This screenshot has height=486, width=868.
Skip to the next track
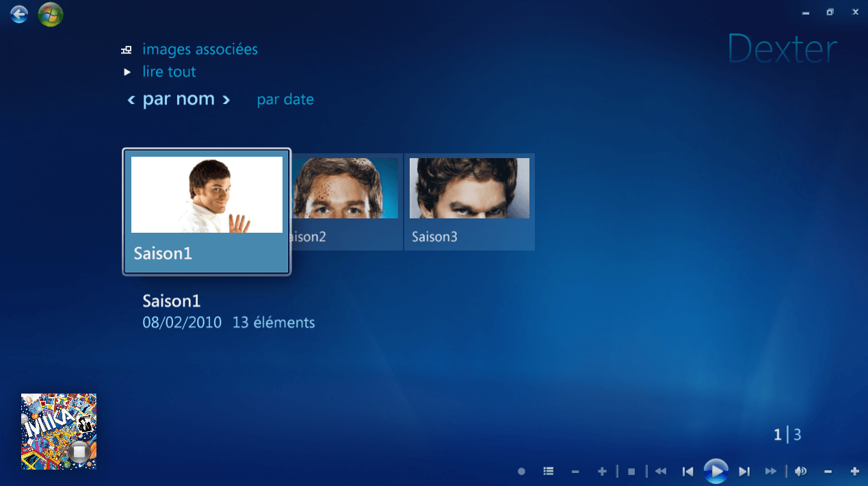pyautogui.click(x=744, y=472)
